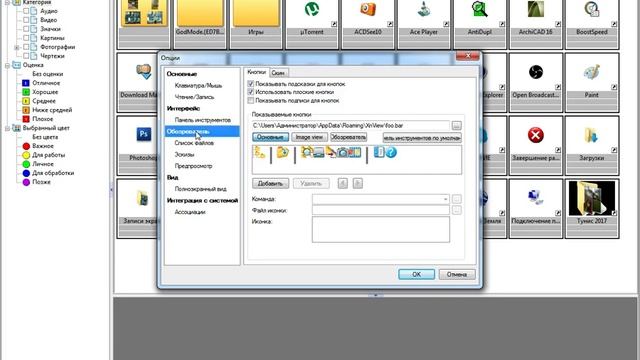The height and width of the screenshot is (360, 640).
Task: Expand the Фотографии tree node
Action: pyautogui.click(x=17, y=47)
